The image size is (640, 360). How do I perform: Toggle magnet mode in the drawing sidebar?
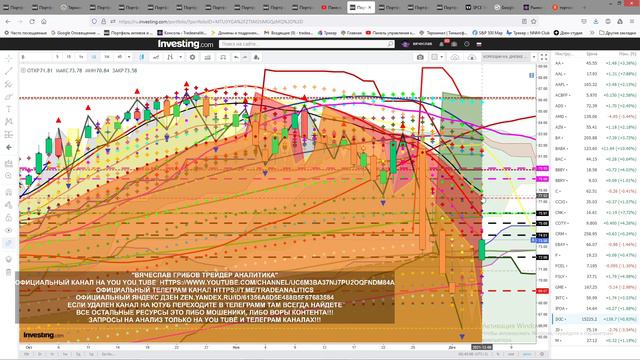[9, 192]
